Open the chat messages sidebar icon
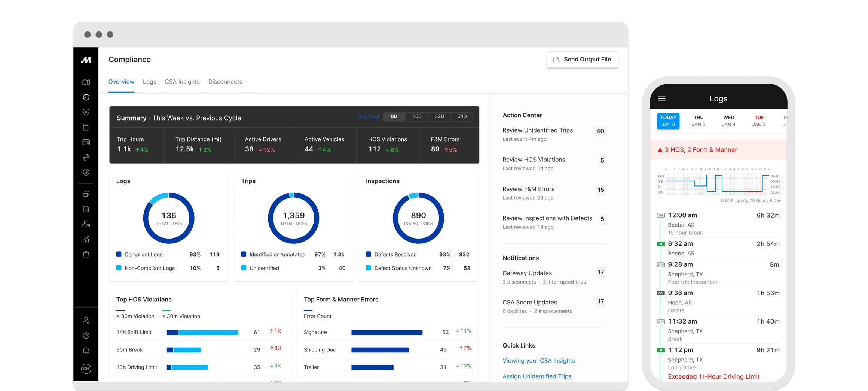 [x=86, y=194]
